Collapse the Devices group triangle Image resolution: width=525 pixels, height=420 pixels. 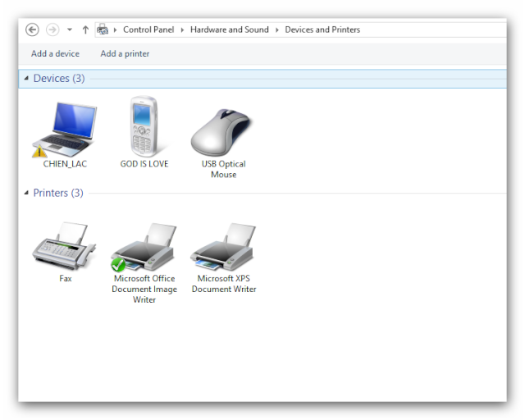click(26, 79)
